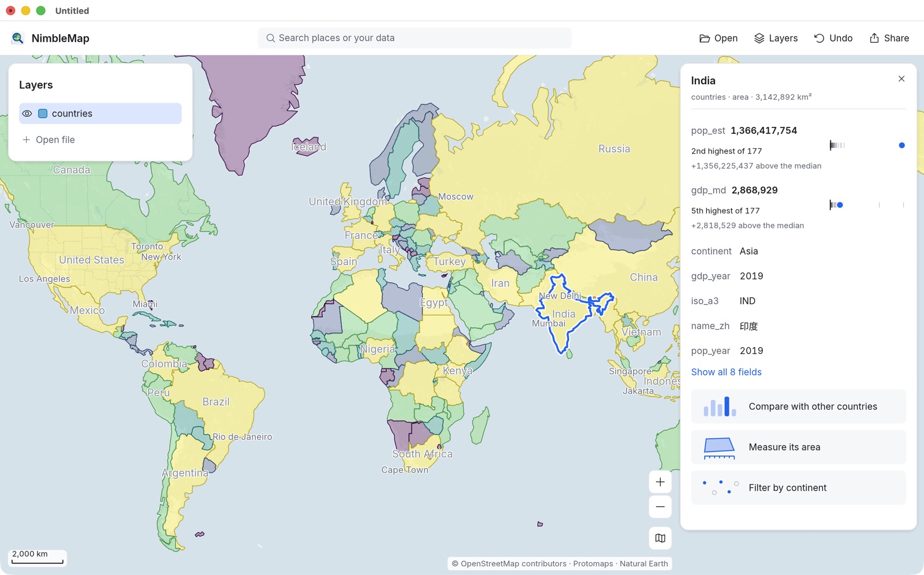The height and width of the screenshot is (575, 924).
Task: Click the Protomaps attribution text
Action: [593, 564]
